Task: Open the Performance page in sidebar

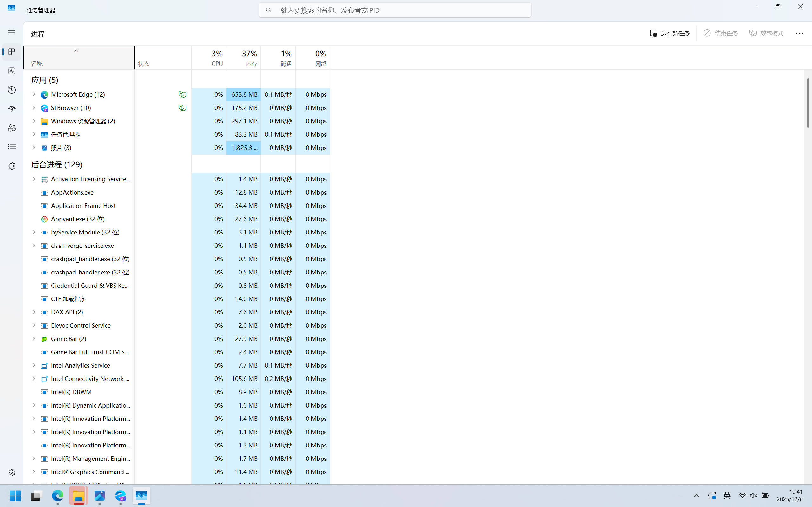Action: pos(12,71)
